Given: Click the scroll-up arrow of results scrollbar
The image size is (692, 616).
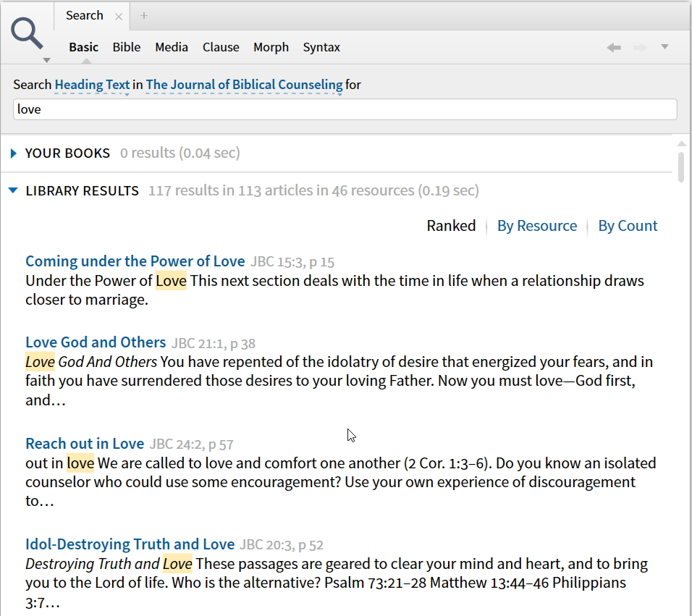Looking at the screenshot, I should click(x=681, y=143).
